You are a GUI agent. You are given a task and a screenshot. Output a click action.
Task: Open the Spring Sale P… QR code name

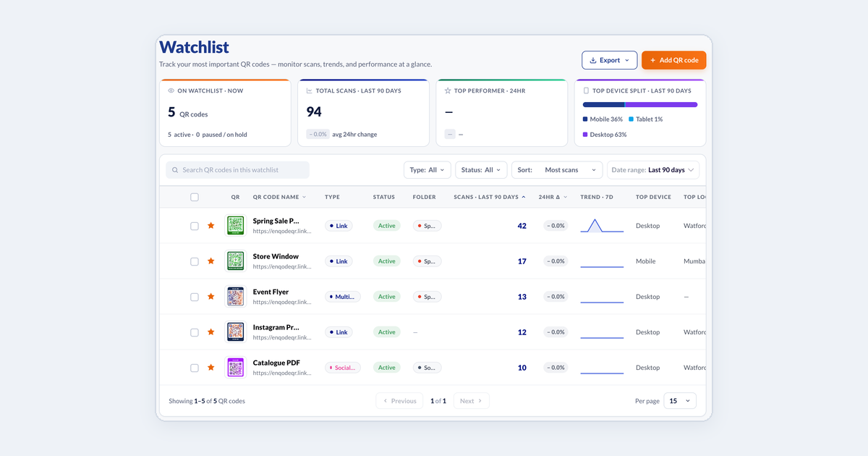coord(276,221)
